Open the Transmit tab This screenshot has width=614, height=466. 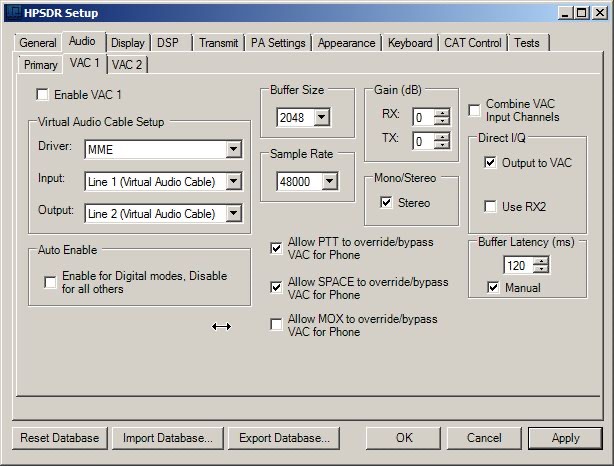[x=218, y=43]
